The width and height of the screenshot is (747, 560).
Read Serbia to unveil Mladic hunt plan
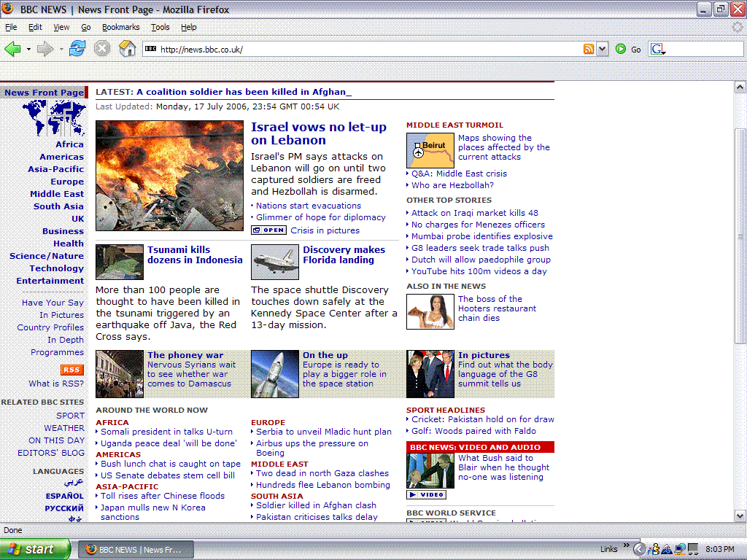click(x=324, y=432)
